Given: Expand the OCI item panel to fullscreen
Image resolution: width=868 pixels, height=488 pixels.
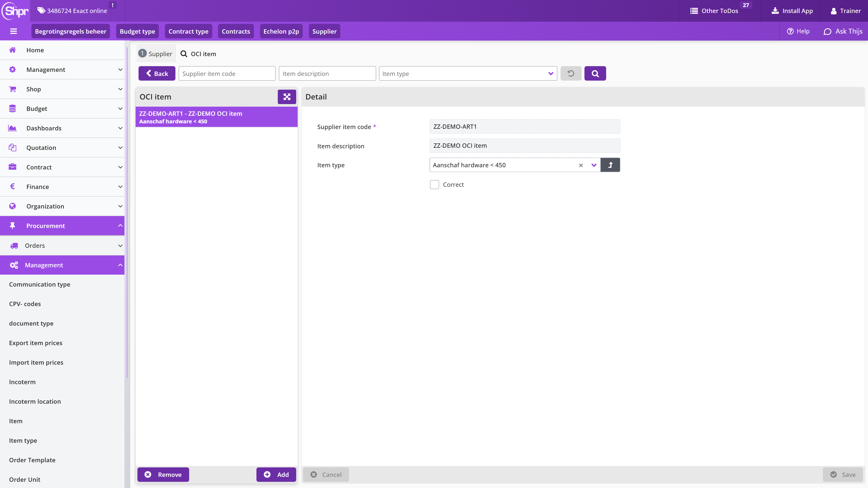Looking at the screenshot, I should click(287, 97).
